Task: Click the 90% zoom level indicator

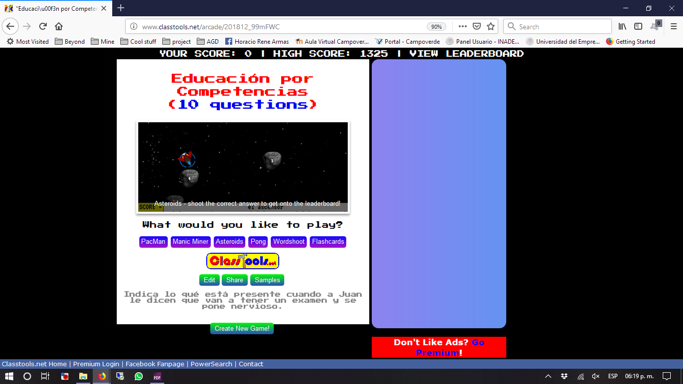Action: point(436,27)
